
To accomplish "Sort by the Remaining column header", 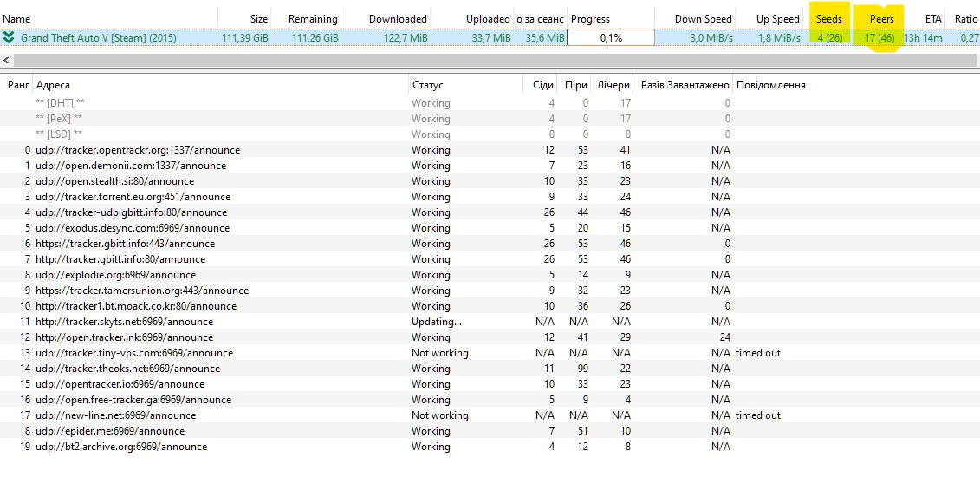I will click(x=312, y=18).
